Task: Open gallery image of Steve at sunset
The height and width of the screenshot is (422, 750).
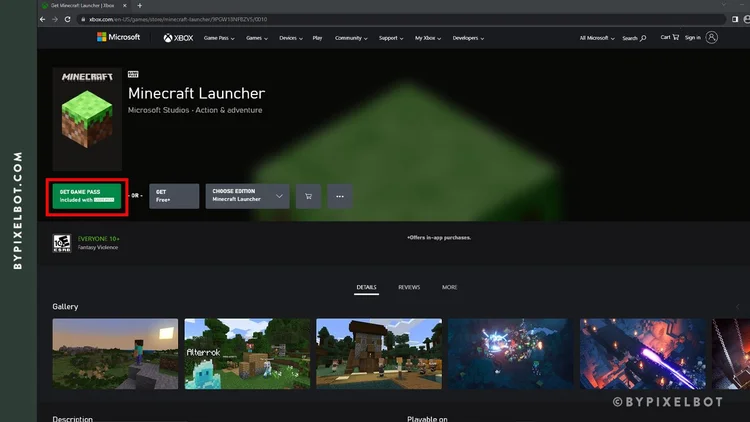Action: pyautogui.click(x=115, y=354)
